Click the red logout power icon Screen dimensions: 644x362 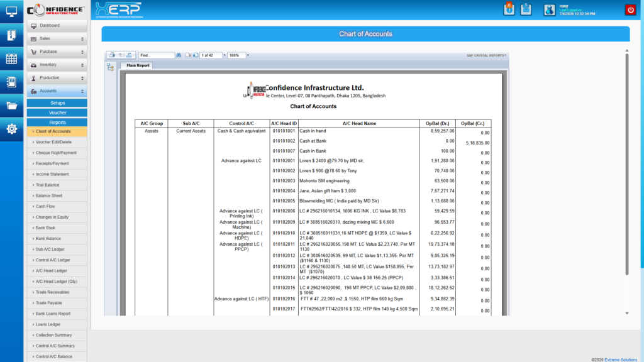pyautogui.click(x=630, y=9)
